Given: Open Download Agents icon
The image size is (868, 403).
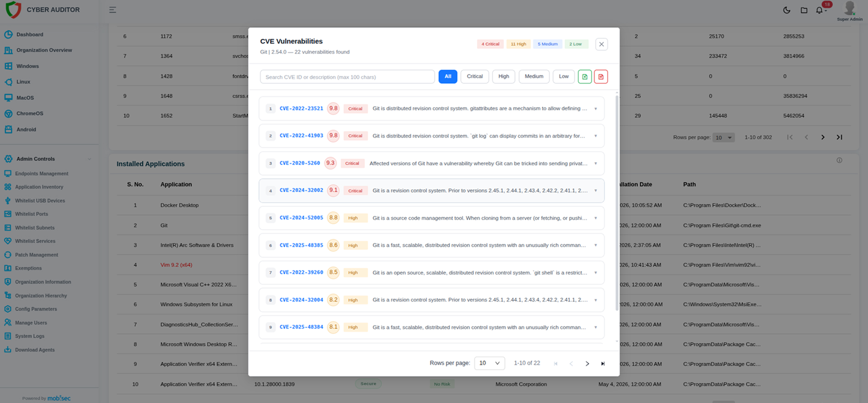Looking at the screenshot, I should point(8,350).
